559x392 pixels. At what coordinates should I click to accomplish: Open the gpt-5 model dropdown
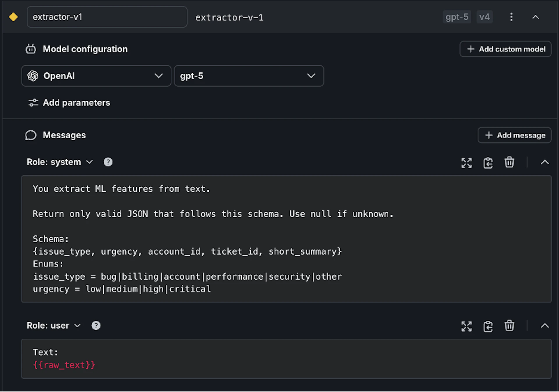coord(249,76)
